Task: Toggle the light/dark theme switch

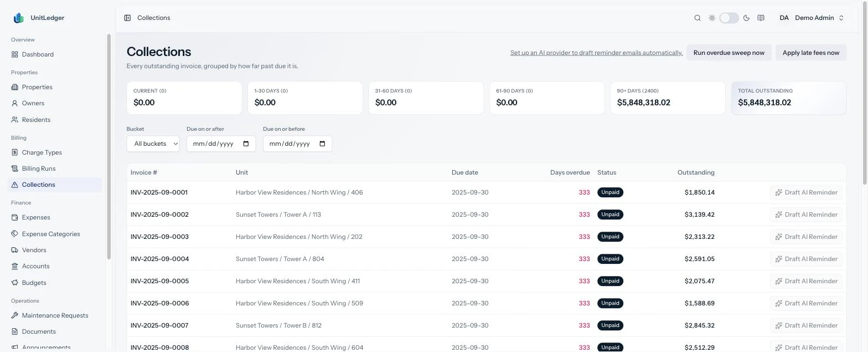Action: pyautogui.click(x=729, y=18)
